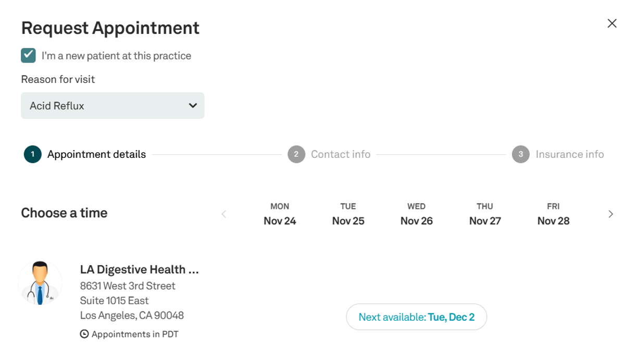Close the Request Appointment dialog
Screen dimensions: 625x364
point(612,23)
